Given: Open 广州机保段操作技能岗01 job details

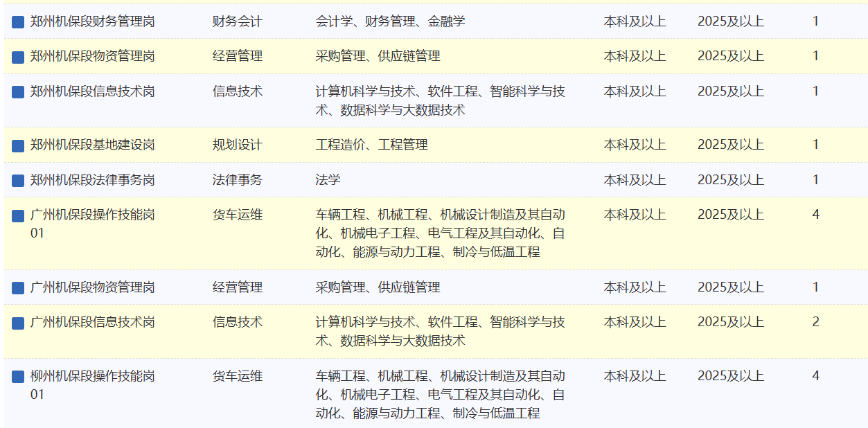Looking at the screenshot, I should (x=92, y=215).
